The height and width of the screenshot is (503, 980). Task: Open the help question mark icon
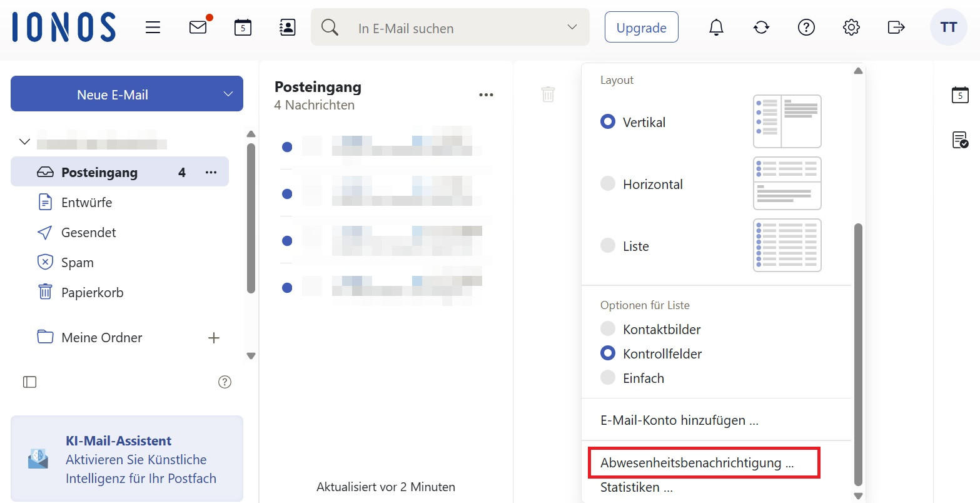(x=806, y=28)
